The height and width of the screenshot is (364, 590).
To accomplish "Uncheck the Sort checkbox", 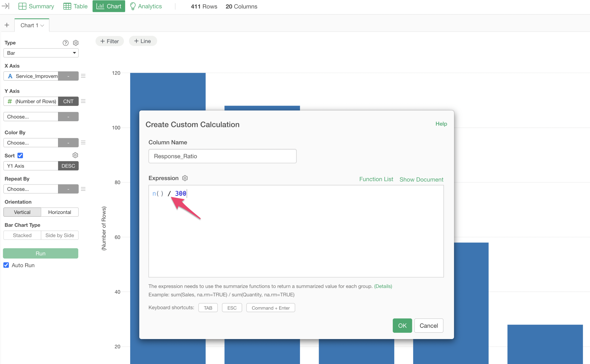I will 20,156.
